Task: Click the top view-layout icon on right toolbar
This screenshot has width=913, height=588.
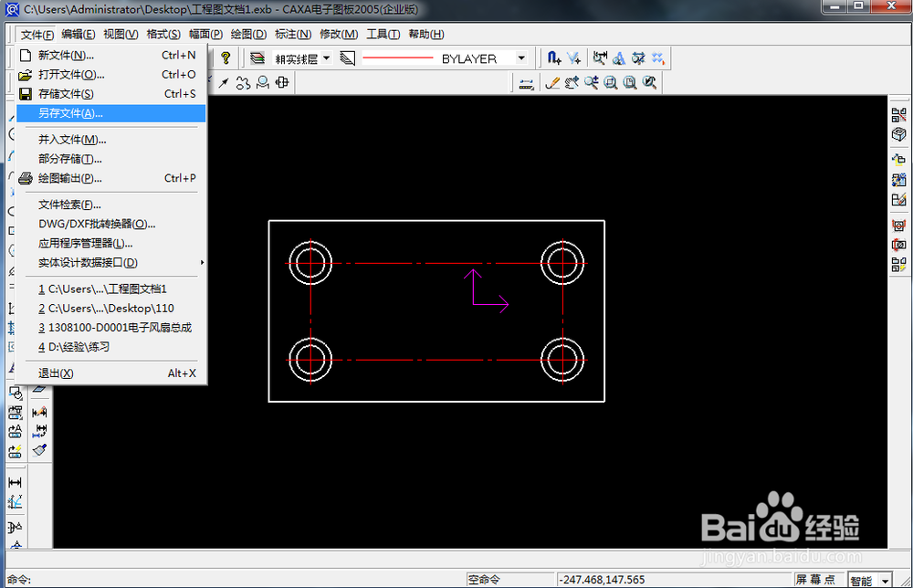Action: (898, 115)
